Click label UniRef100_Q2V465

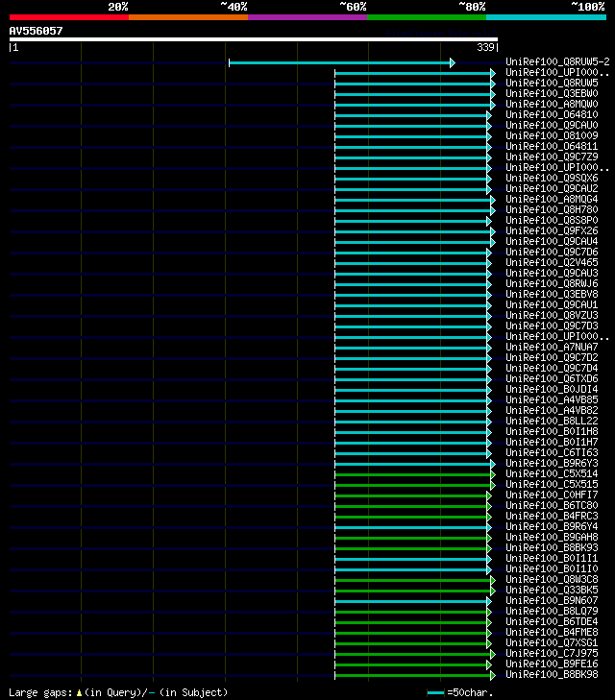click(x=552, y=262)
